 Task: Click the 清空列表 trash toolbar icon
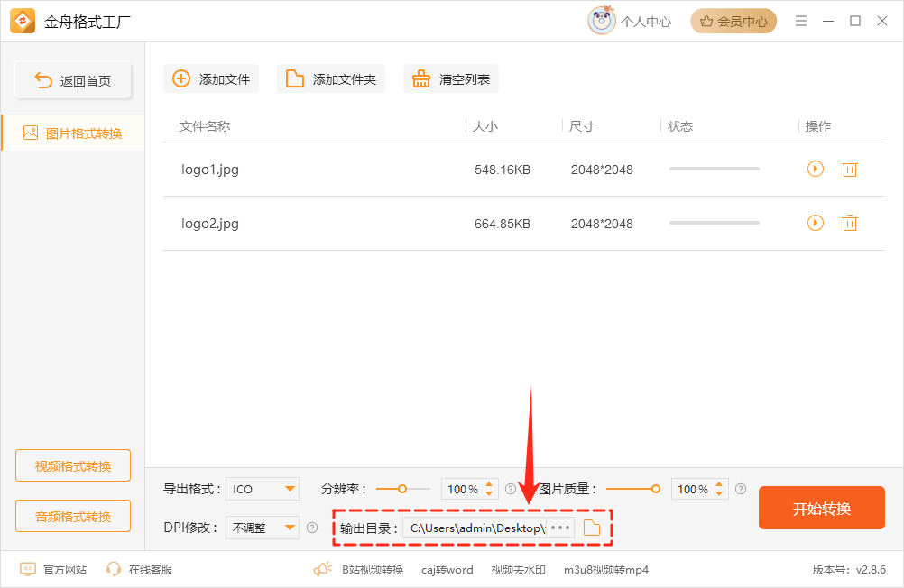(421, 78)
